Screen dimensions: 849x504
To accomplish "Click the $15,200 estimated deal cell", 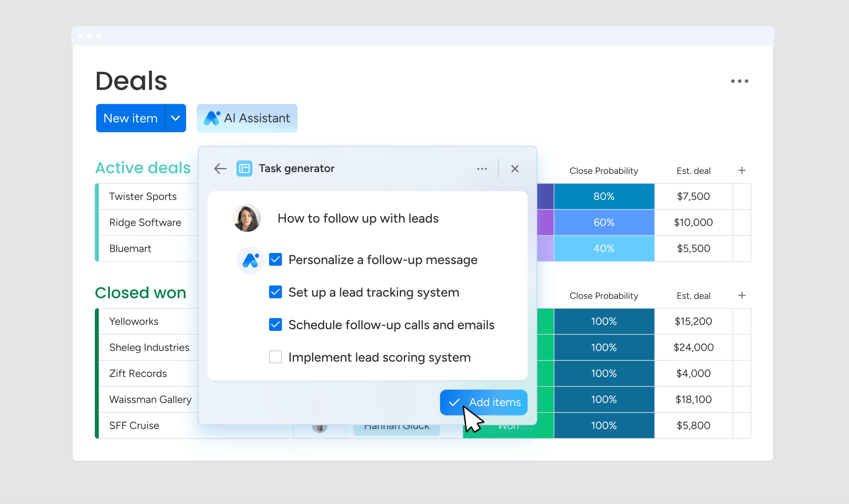I will 693,321.
